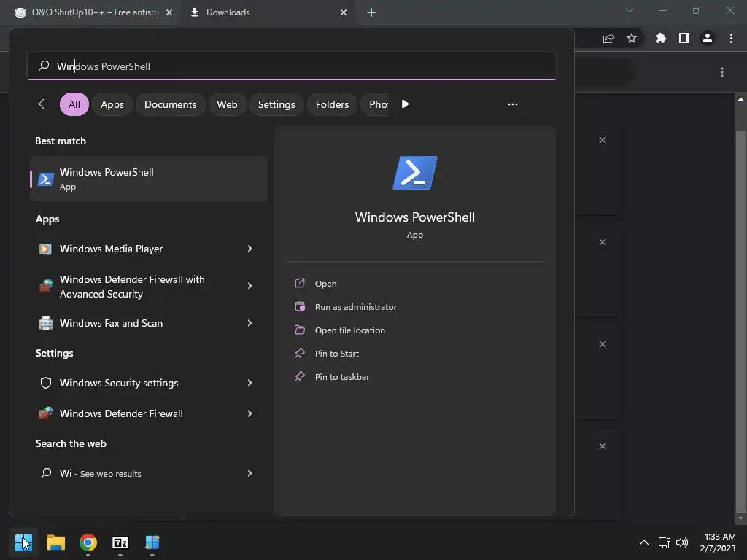The image size is (747, 560).
Task: Open Chrome tab search dropdown arrow
Action: (630, 10)
